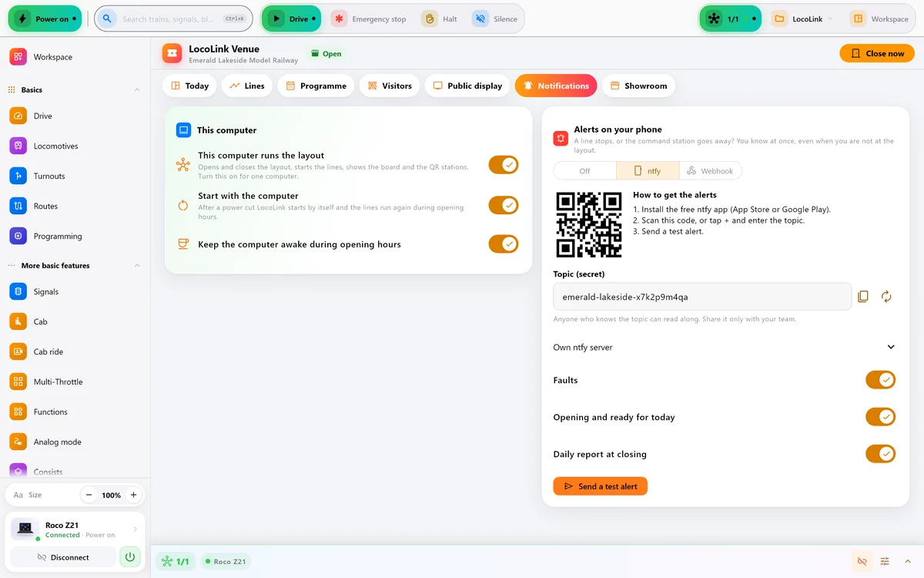The image size is (924, 578).
Task: Click the secret topic text field
Action: click(702, 297)
